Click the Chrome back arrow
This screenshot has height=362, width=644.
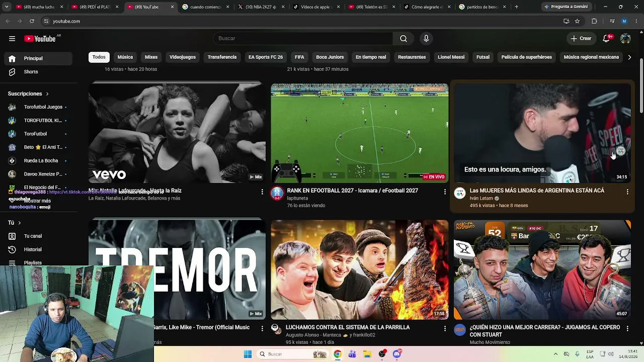click(x=8, y=21)
